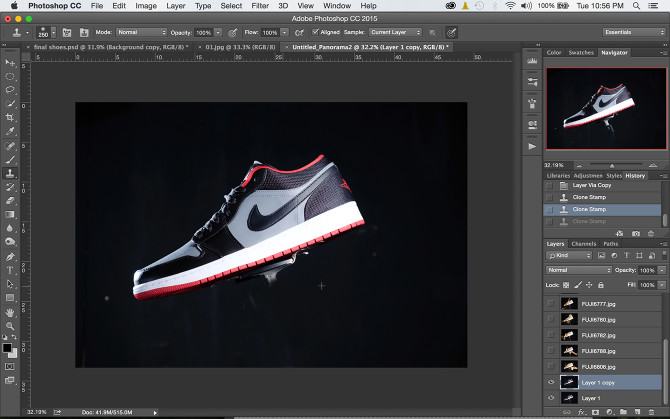
Task: Click the delete layer trash icon
Action: tap(651, 412)
